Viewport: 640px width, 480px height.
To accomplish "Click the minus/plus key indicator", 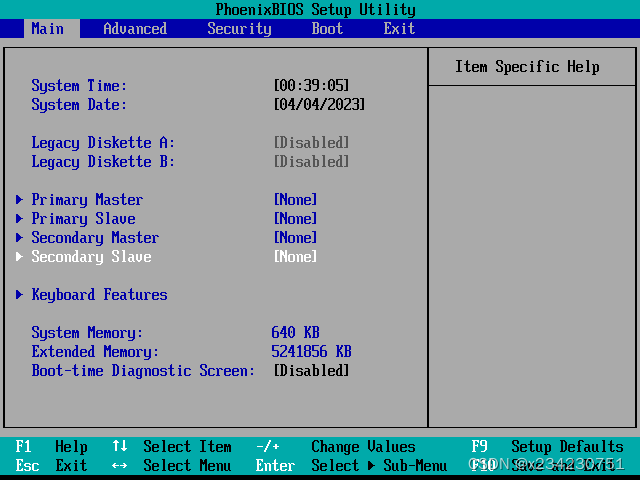I will (267, 447).
